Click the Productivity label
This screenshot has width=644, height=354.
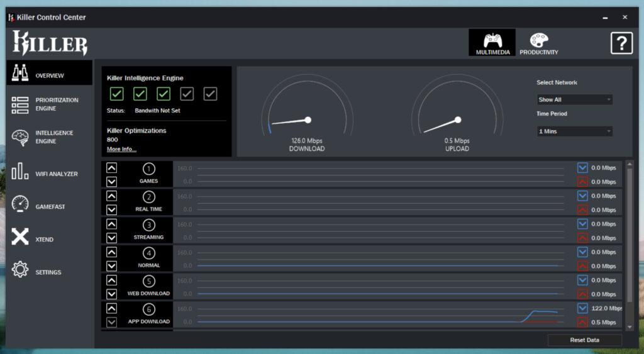pos(538,52)
